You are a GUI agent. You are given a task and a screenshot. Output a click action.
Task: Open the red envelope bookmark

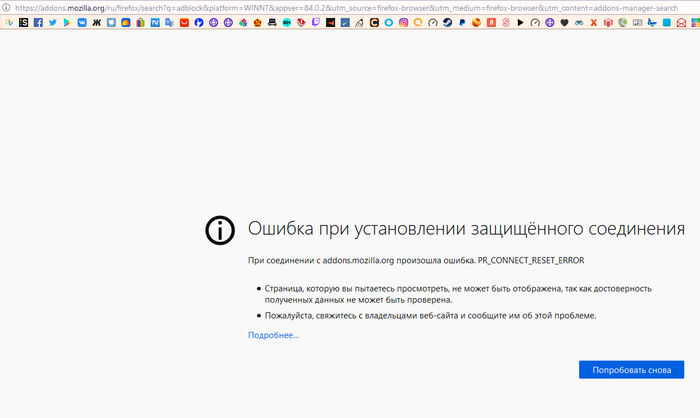coord(681,22)
